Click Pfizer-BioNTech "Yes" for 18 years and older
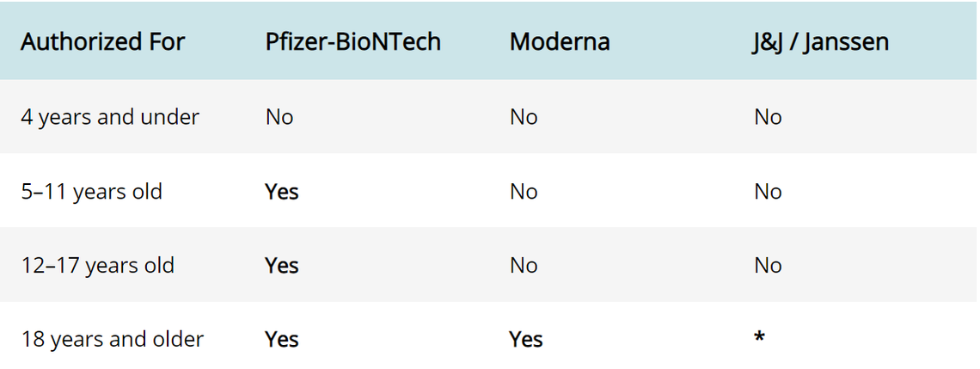Viewport: 980px width, 369px height. pos(282,339)
